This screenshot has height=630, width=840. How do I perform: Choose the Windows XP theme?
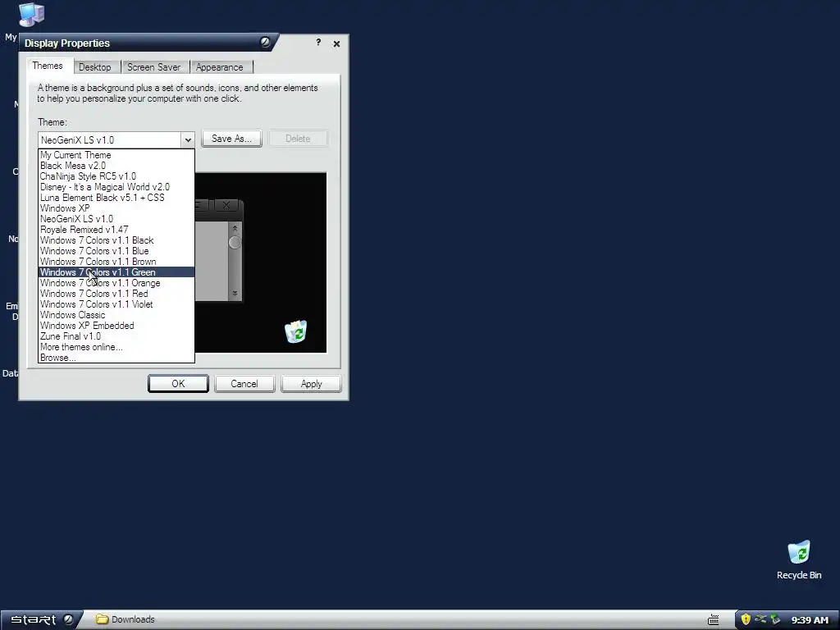click(116, 208)
